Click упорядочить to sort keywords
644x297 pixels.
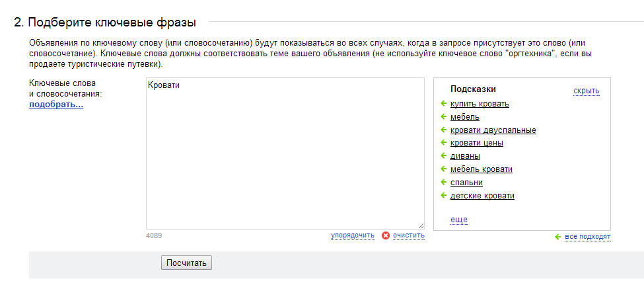[353, 235]
